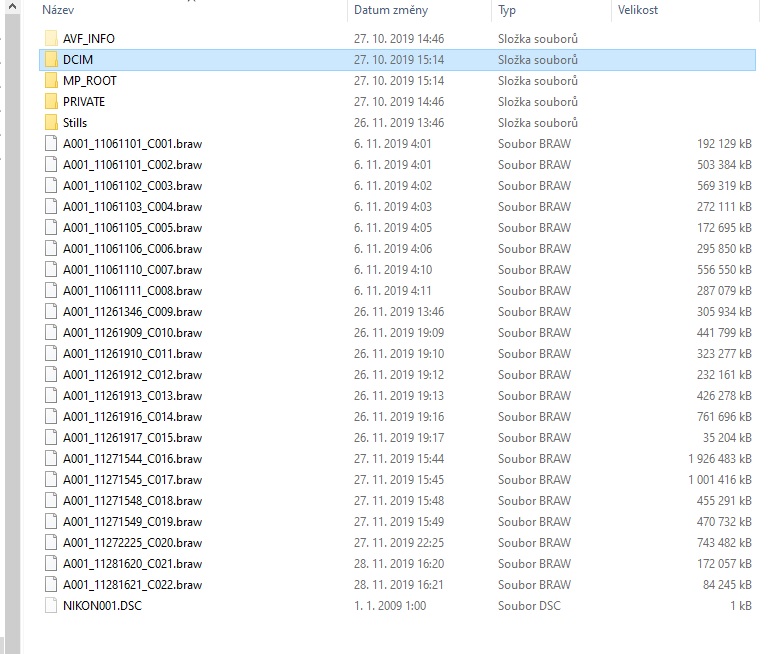
Task: Click the NIKON001.DSC file icon
Action: point(51,606)
